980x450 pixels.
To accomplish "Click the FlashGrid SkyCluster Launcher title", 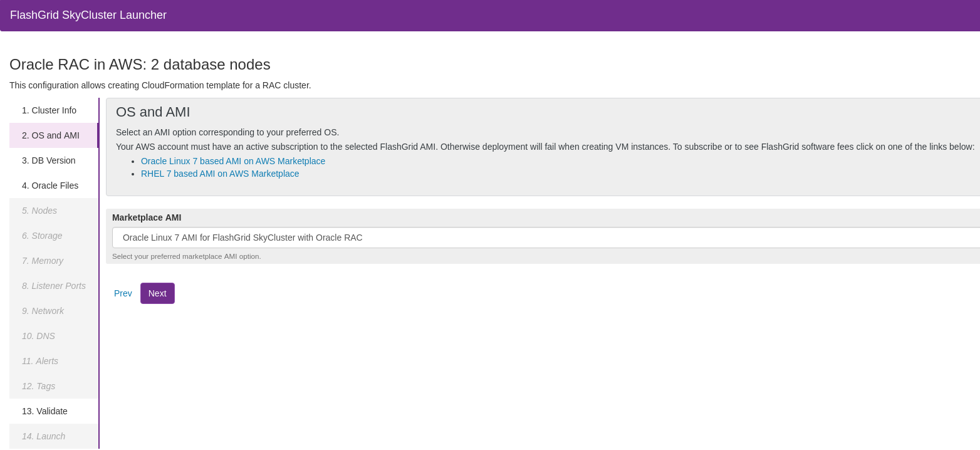I will coord(88,15).
